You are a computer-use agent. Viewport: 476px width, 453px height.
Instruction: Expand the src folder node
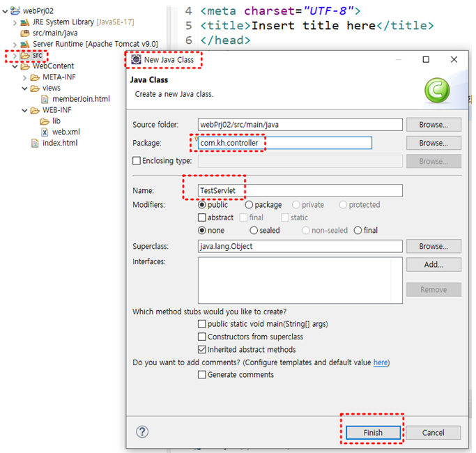pos(15,56)
